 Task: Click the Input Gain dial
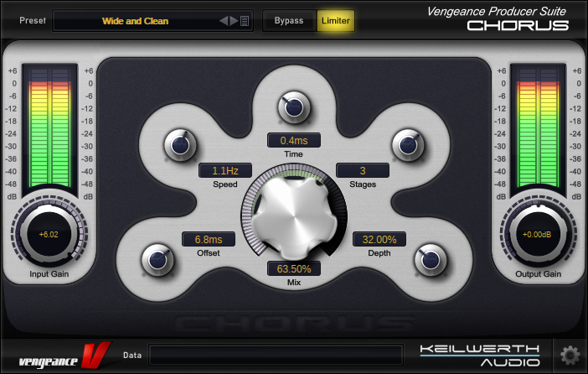point(48,235)
